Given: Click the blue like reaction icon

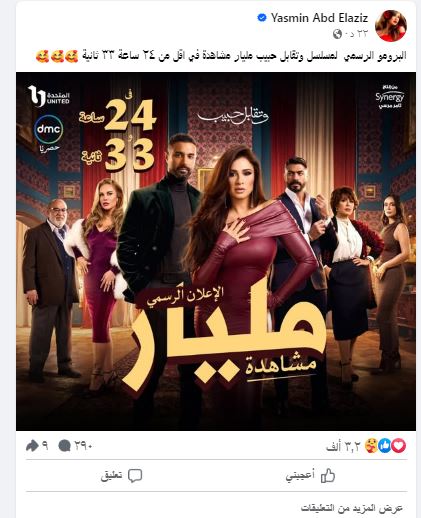Looking at the screenshot, I should (385, 446).
